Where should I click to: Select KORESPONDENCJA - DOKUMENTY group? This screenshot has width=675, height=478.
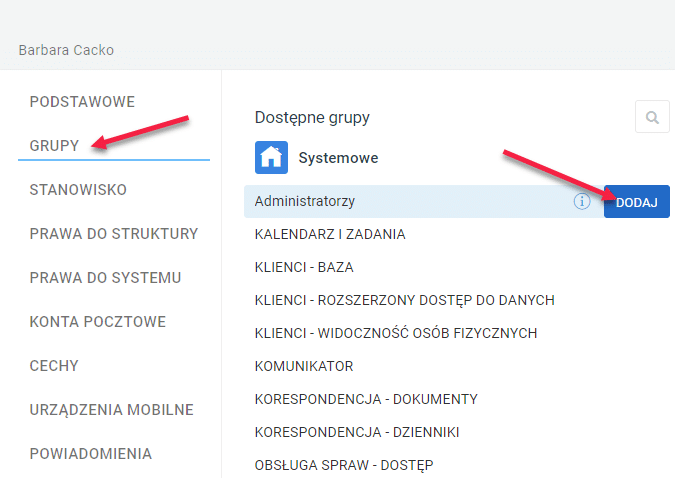coord(366,399)
